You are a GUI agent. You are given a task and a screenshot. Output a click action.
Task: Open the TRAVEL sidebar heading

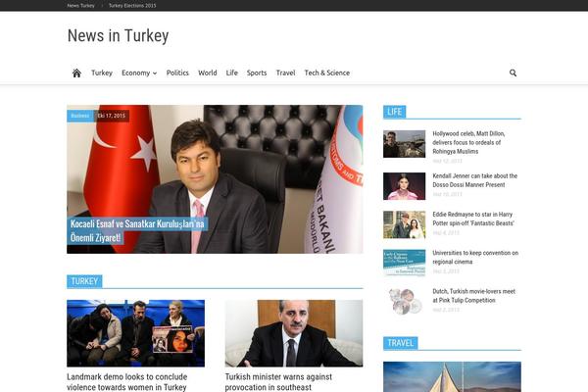(400, 343)
